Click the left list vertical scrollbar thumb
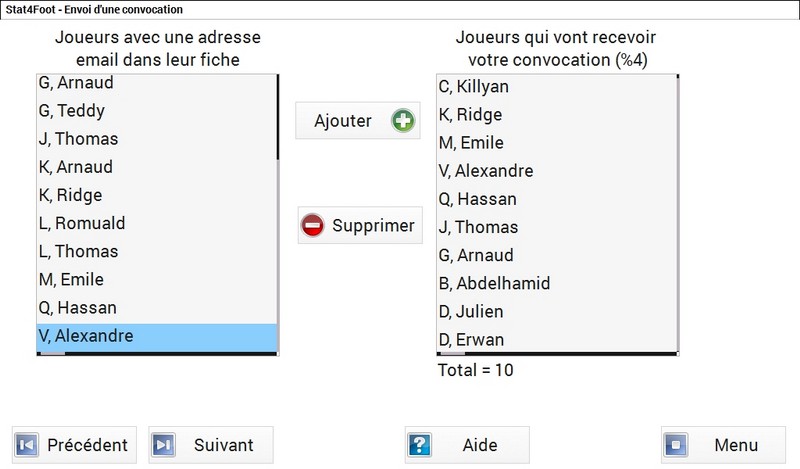Viewport: 800px width, 469px height. pos(278,117)
